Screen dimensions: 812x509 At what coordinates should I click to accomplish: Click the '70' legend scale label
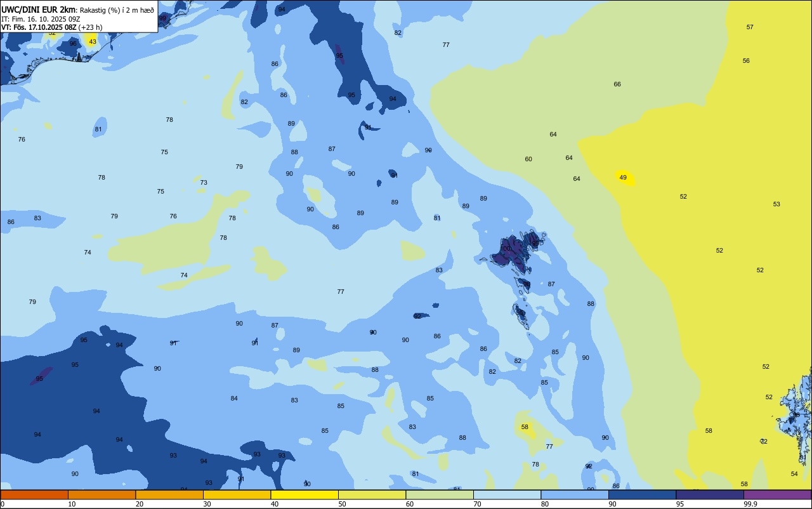coord(477,504)
